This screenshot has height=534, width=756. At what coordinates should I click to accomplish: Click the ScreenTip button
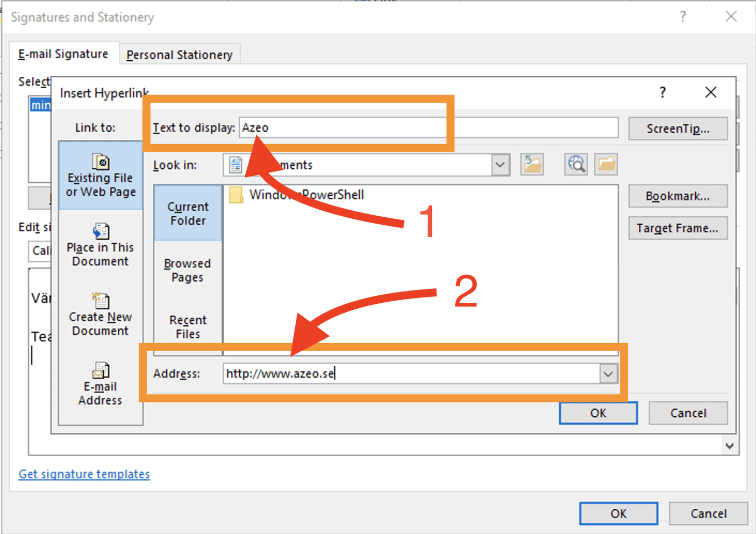[x=678, y=129]
